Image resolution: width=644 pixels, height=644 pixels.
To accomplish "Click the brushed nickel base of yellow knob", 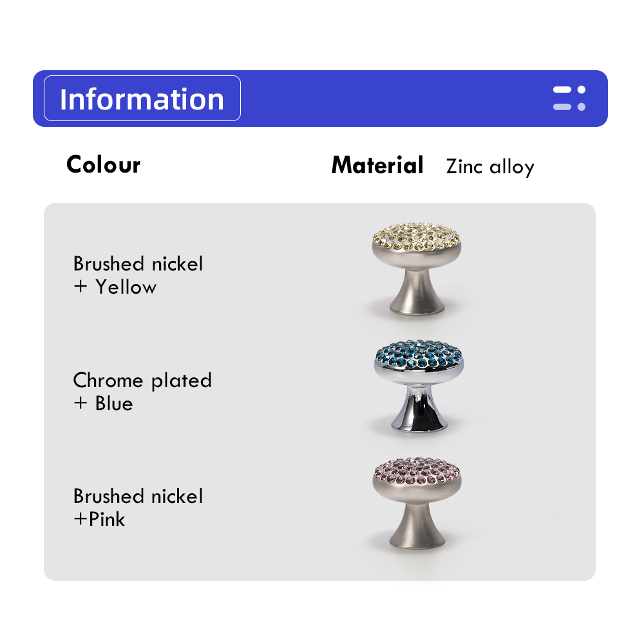I will point(417,293).
